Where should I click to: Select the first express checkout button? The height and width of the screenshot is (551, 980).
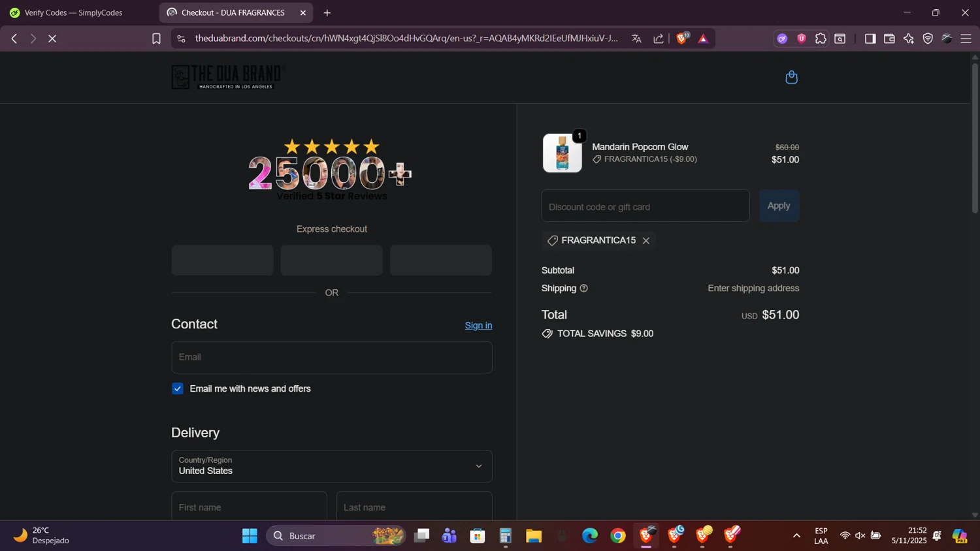[x=223, y=260]
